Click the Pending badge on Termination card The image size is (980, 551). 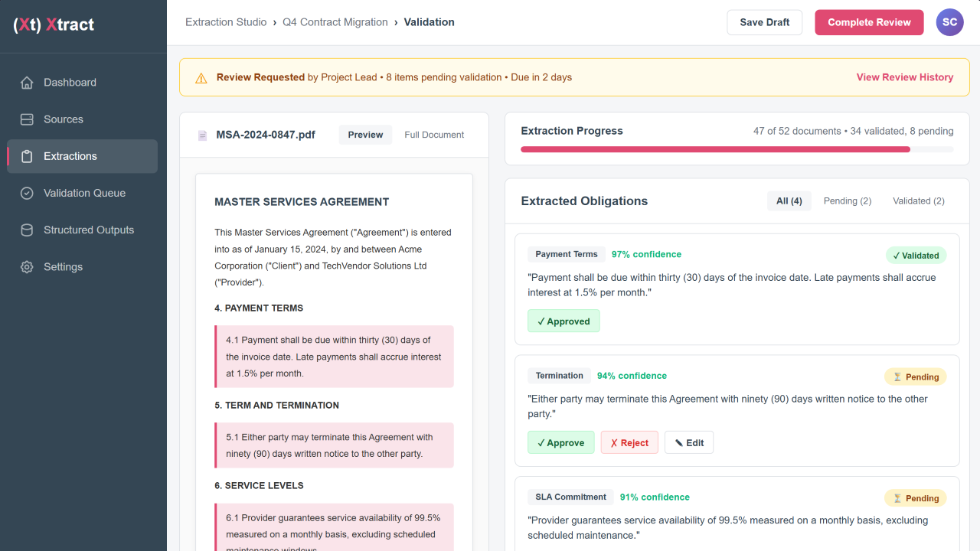coord(916,377)
